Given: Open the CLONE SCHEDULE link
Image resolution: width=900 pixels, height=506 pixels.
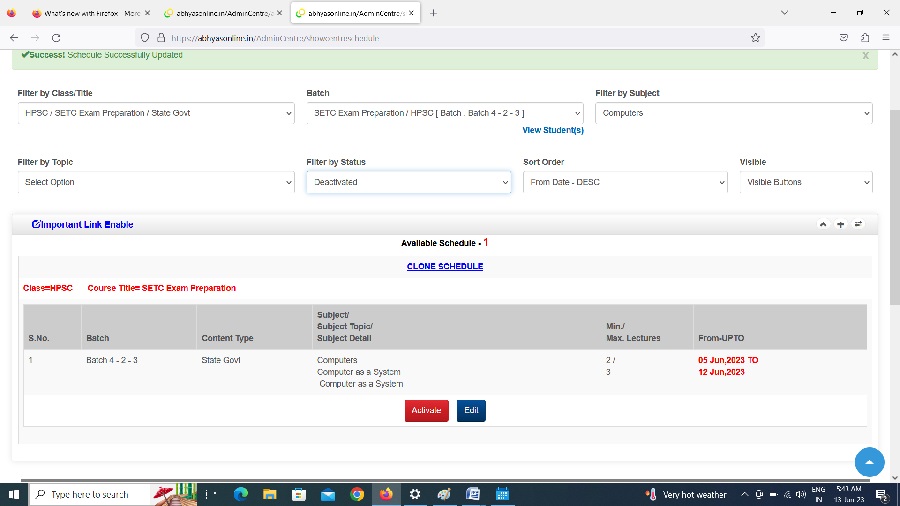Looking at the screenshot, I should coord(445,266).
